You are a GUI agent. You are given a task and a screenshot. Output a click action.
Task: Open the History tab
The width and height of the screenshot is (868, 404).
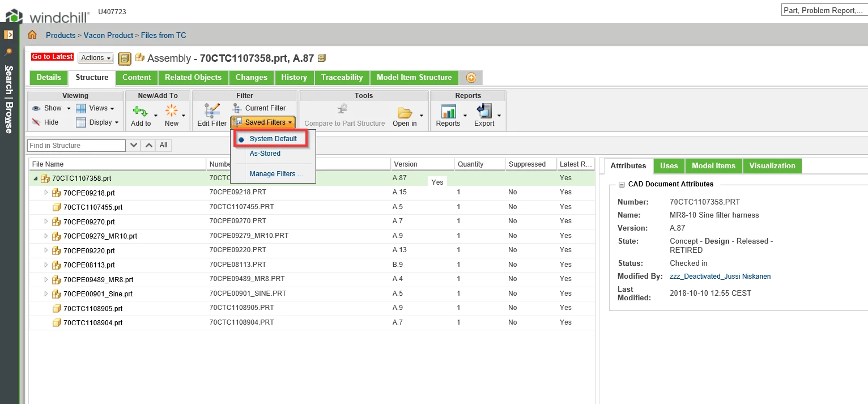coord(294,78)
